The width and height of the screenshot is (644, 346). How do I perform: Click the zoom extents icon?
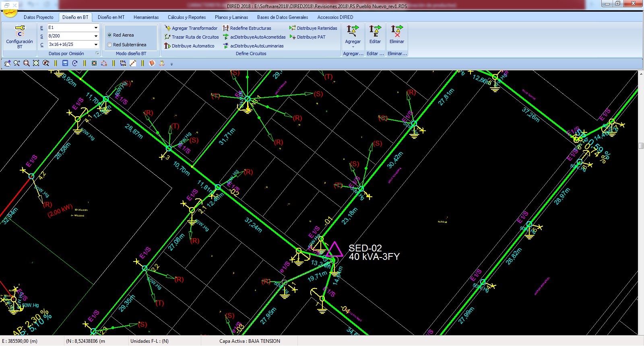pos(36,63)
